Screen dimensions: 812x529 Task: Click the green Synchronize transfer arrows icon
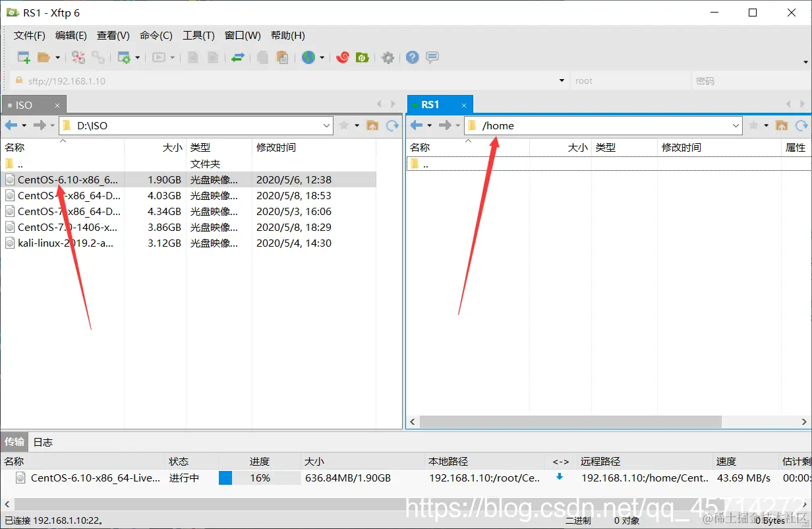point(238,57)
